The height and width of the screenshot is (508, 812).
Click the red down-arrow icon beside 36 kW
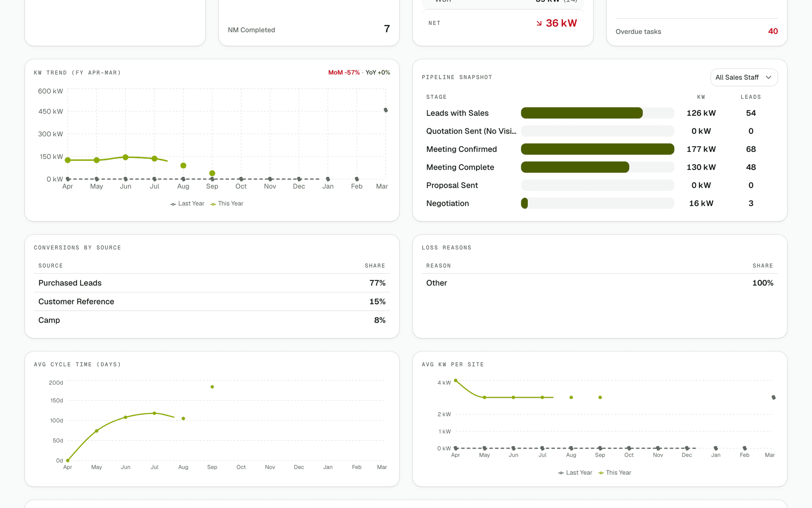tap(539, 23)
